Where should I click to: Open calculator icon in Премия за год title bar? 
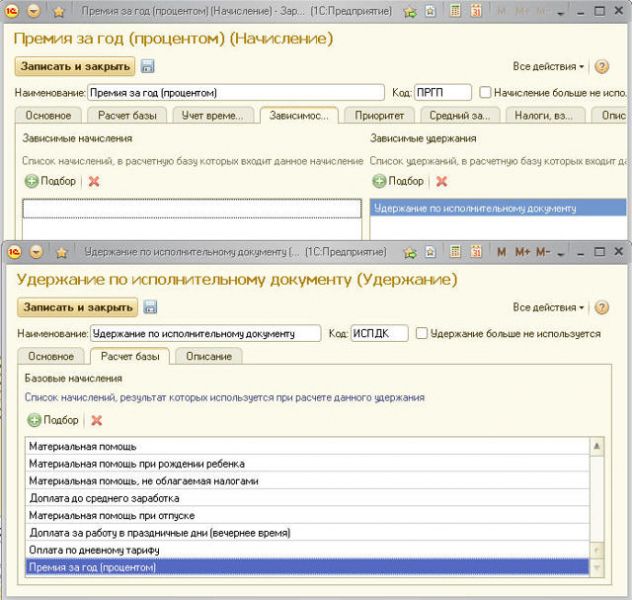coord(455,11)
